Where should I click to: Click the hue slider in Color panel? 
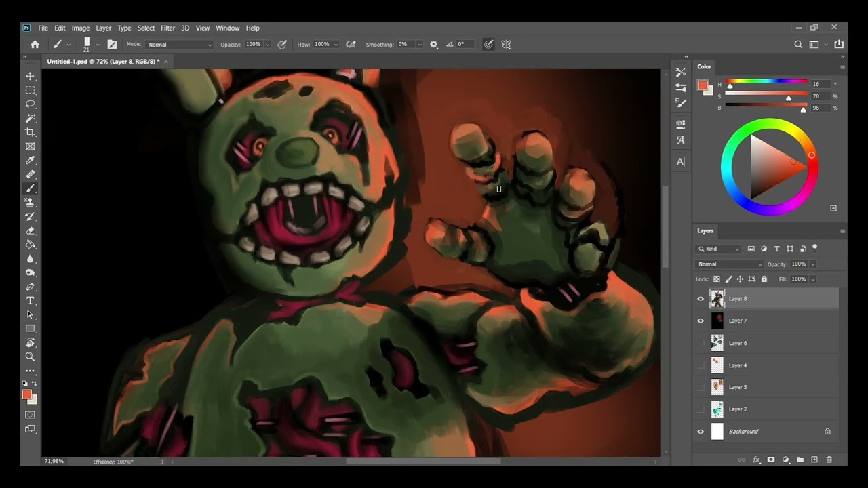click(766, 84)
